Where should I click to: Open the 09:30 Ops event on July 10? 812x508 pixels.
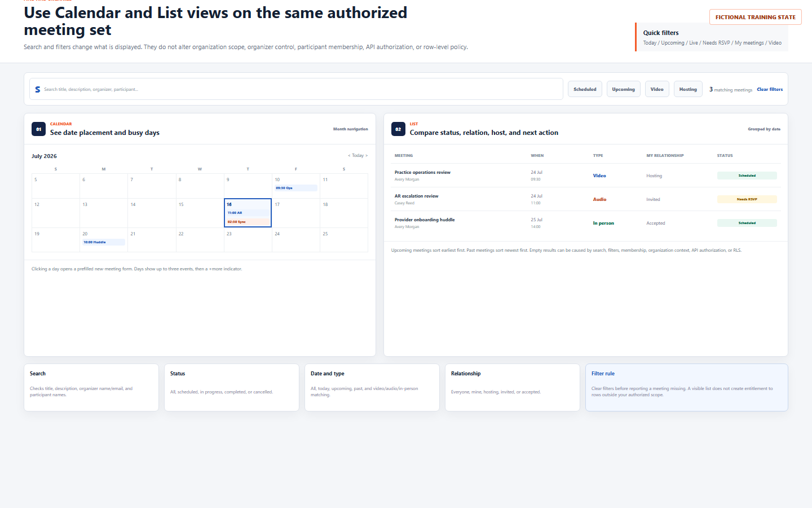pos(296,188)
